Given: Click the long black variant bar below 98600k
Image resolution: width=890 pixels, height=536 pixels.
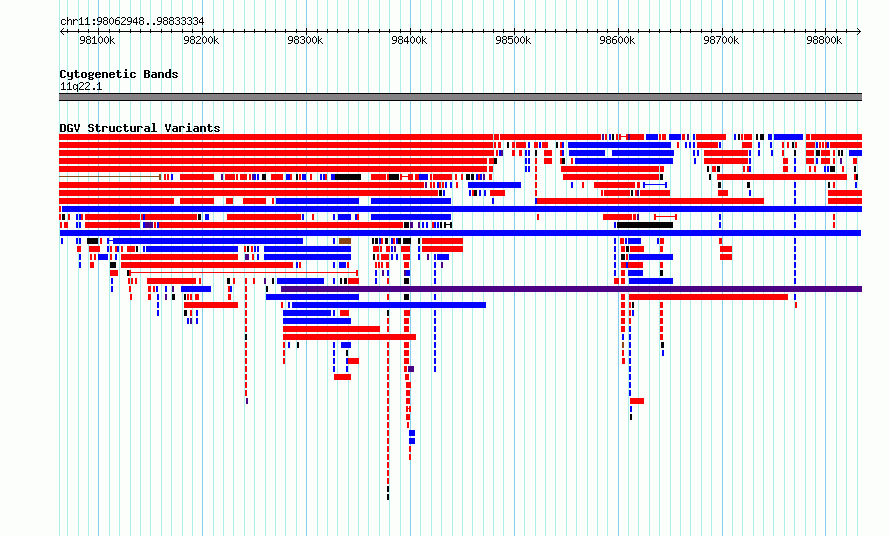Looking at the screenshot, I should point(645,225).
